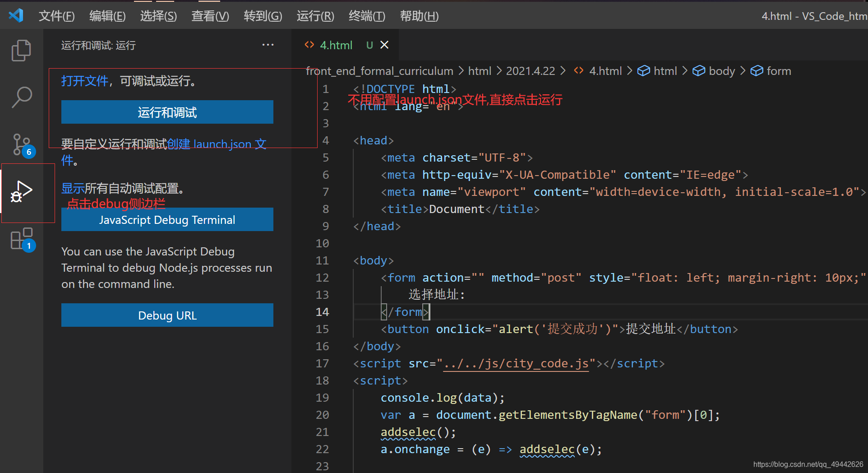The width and height of the screenshot is (868, 473).
Task: Click the closing </form> tag on line 14
Action: pyautogui.click(x=405, y=312)
